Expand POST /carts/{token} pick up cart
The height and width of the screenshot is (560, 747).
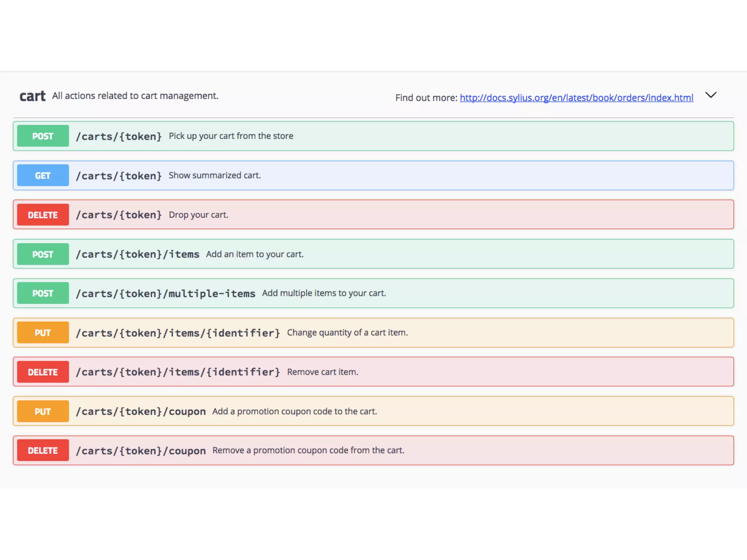(x=231, y=136)
